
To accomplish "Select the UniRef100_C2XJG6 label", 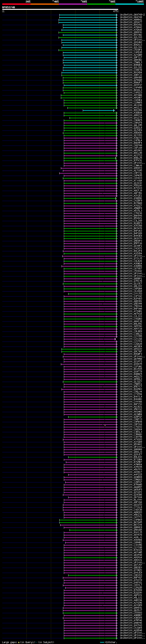I will point(131,339).
